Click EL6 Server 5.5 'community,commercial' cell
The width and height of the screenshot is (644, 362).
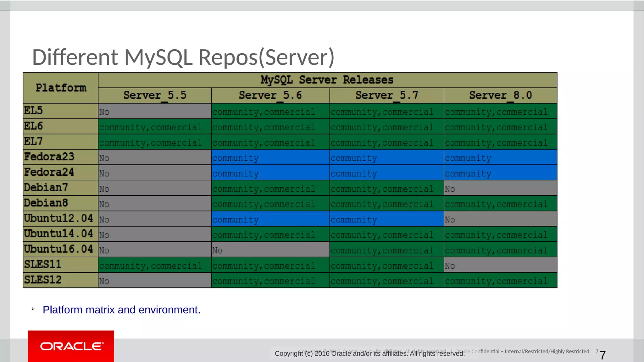point(155,126)
